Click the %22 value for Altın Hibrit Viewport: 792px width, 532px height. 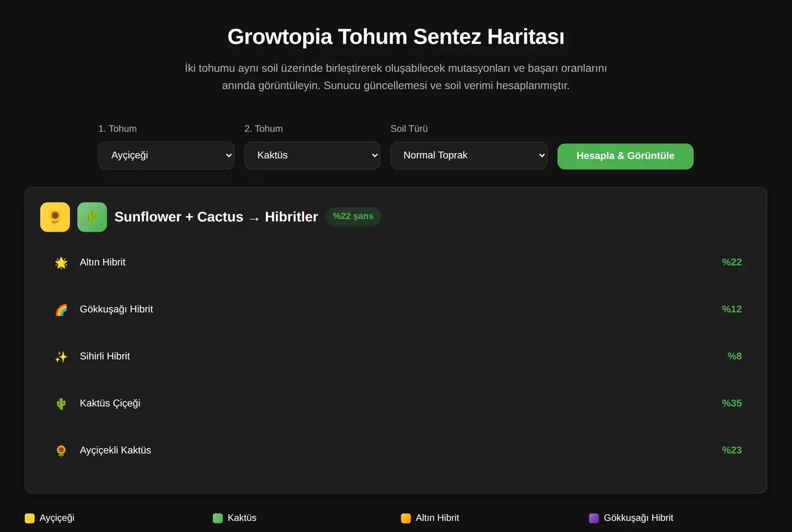point(732,262)
